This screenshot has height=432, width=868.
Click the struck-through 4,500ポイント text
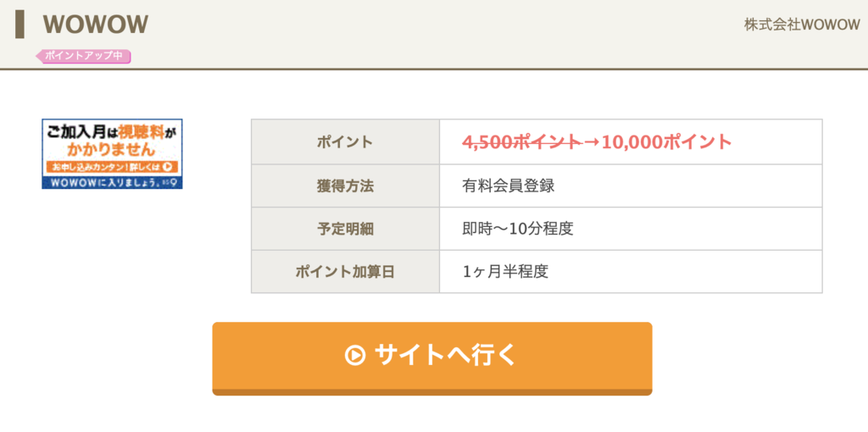click(522, 142)
